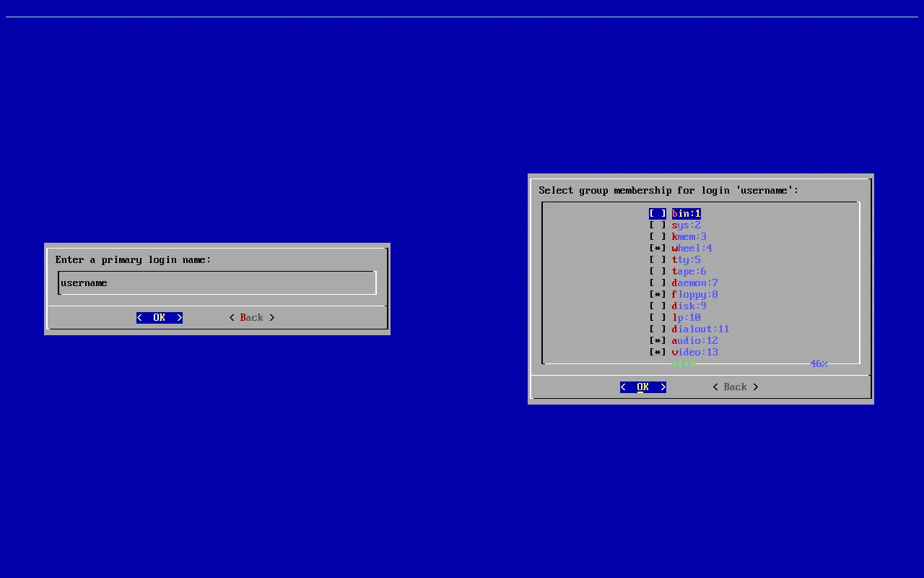This screenshot has width=924, height=578.
Task: Select the audio:12 group label
Action: tap(695, 341)
